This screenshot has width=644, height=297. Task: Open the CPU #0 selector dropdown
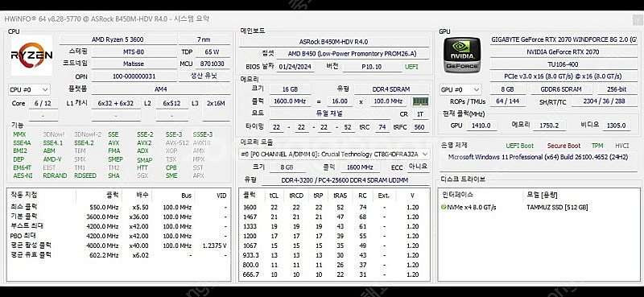point(29,89)
